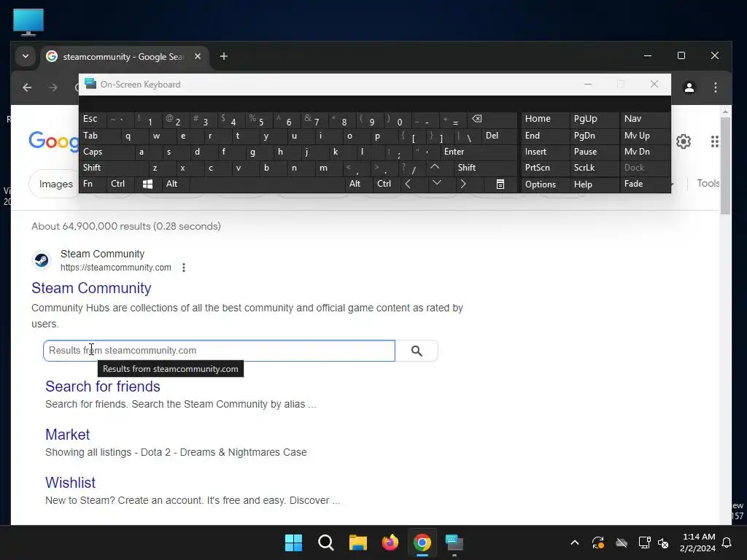Click the down arrow key on keyboard
Image resolution: width=747 pixels, height=560 pixels.
pyautogui.click(x=437, y=184)
